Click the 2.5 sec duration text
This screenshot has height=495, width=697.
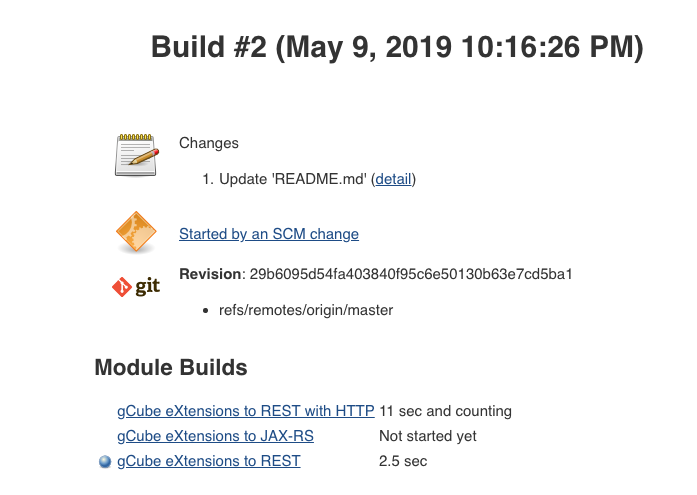point(403,461)
